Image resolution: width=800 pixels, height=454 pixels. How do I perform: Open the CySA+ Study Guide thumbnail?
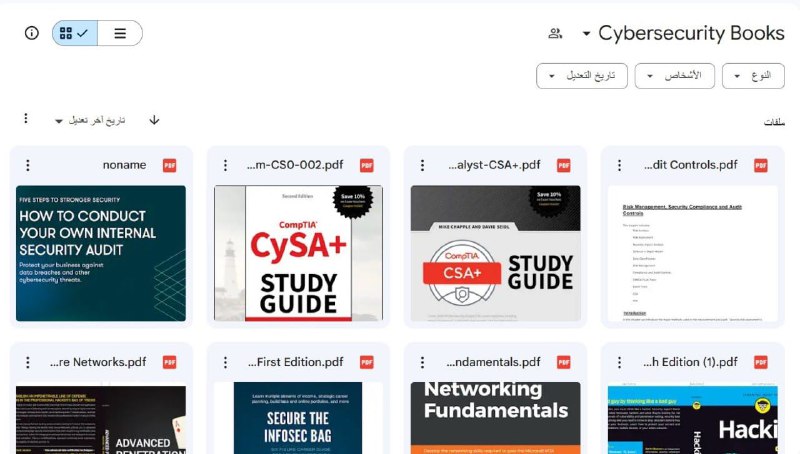coord(298,253)
